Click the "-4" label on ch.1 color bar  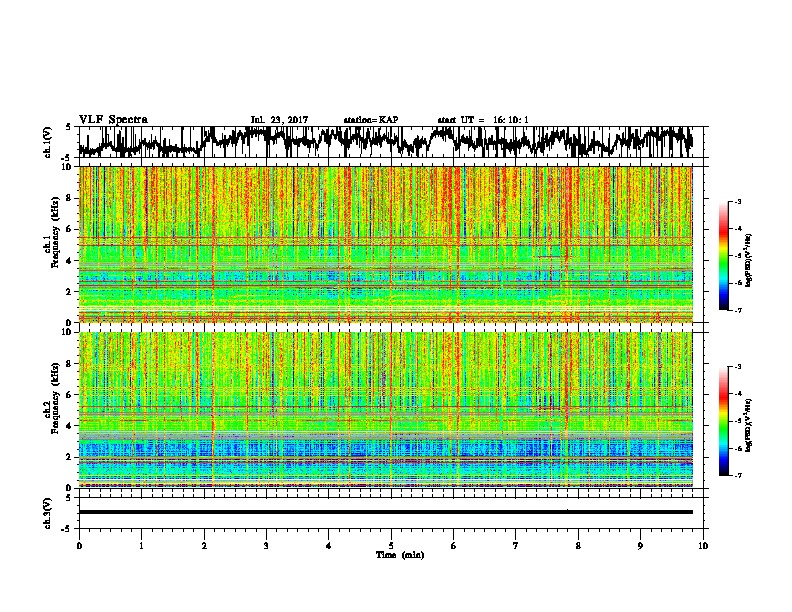pyautogui.click(x=737, y=229)
